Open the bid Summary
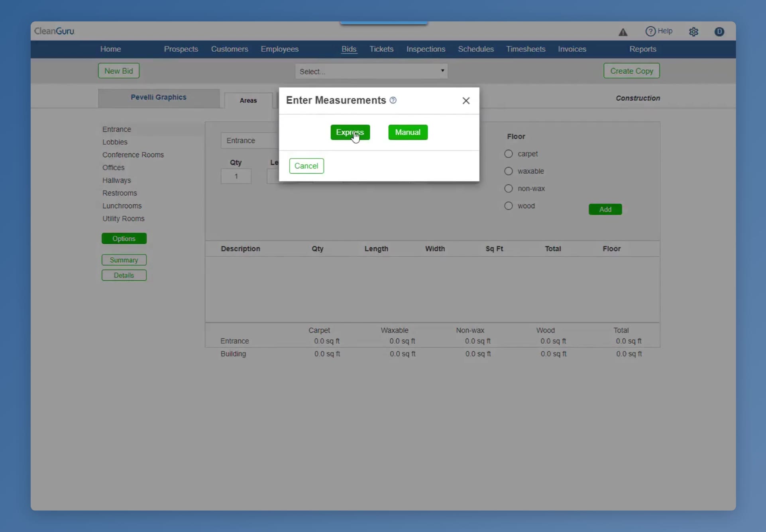This screenshot has width=766, height=532. point(124,260)
